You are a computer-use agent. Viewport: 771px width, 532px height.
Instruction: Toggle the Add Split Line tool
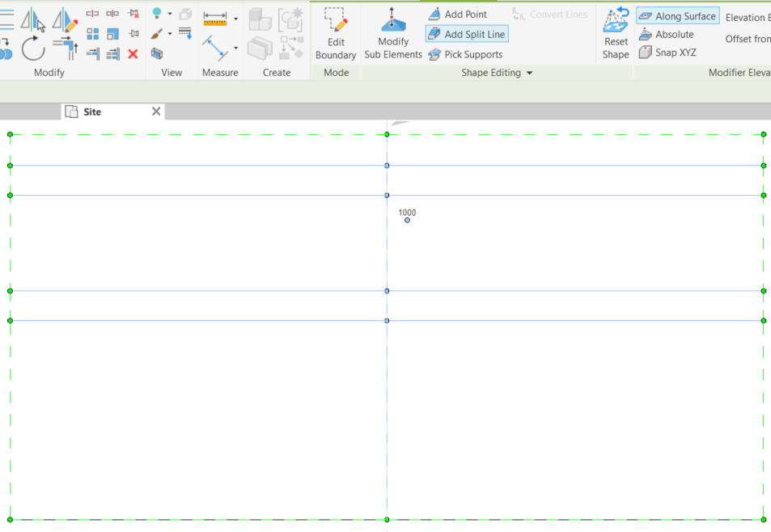coord(467,35)
